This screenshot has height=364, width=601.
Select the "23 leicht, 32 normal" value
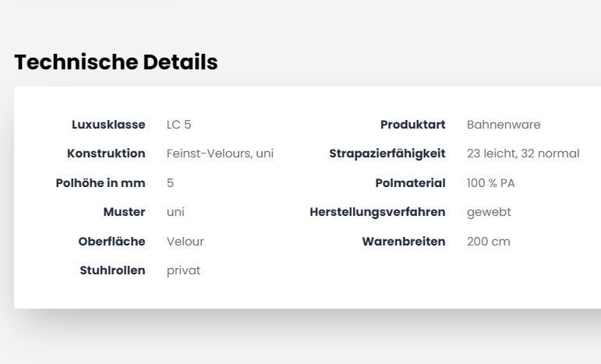tap(523, 154)
